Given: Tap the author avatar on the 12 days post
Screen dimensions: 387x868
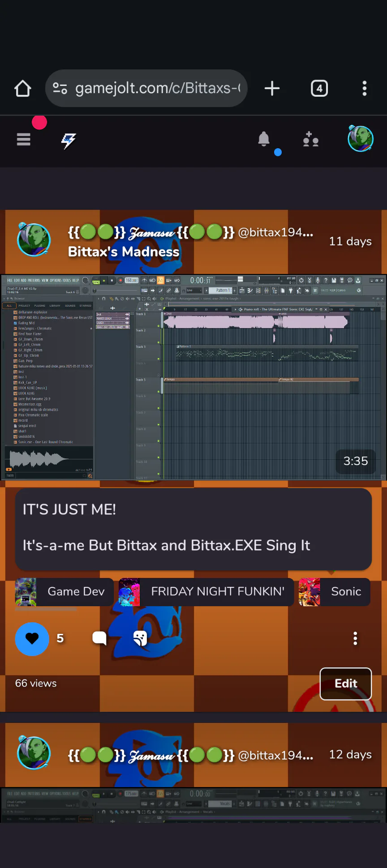Looking at the screenshot, I should click(34, 752).
